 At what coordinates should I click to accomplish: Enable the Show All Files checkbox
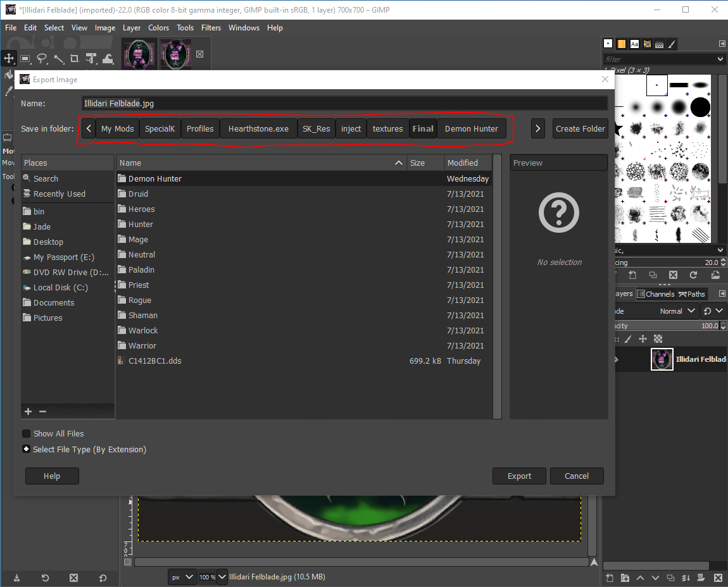click(x=27, y=433)
